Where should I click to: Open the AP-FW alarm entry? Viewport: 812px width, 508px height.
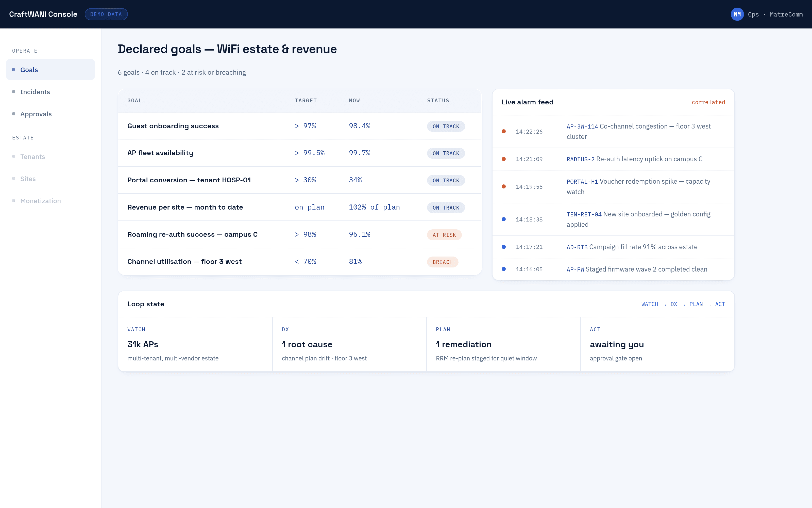tap(613, 269)
